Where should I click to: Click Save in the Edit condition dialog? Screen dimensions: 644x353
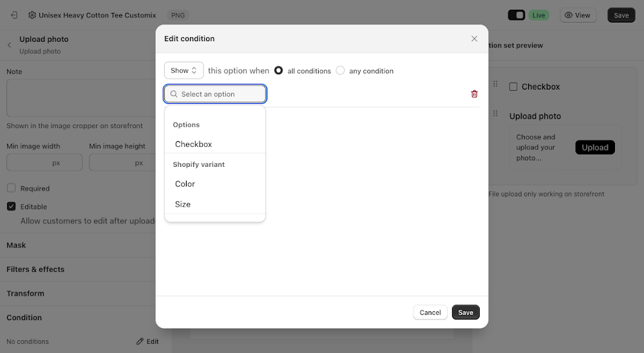pyautogui.click(x=466, y=312)
